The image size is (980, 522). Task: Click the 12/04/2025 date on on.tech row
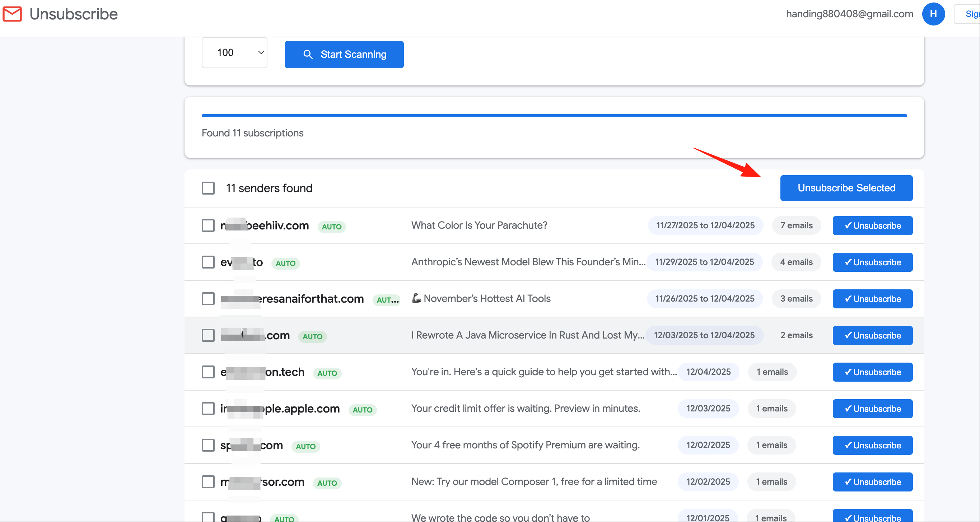point(708,372)
